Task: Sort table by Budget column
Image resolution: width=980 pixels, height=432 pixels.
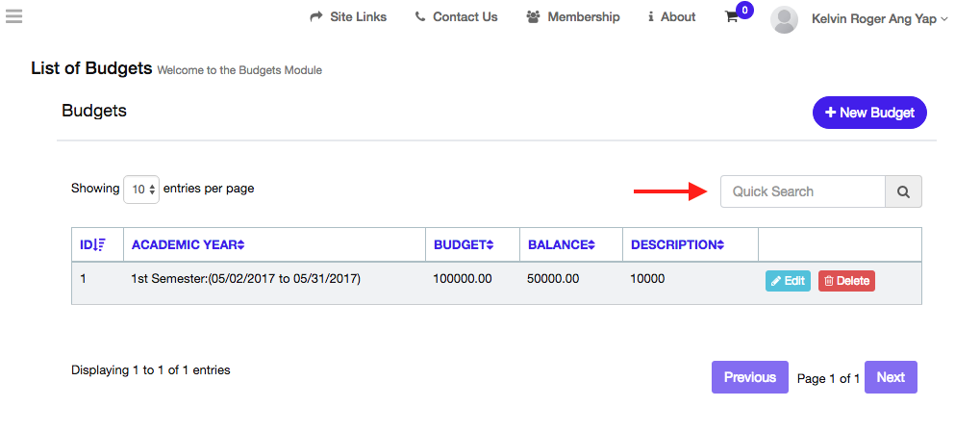Action: coord(464,245)
